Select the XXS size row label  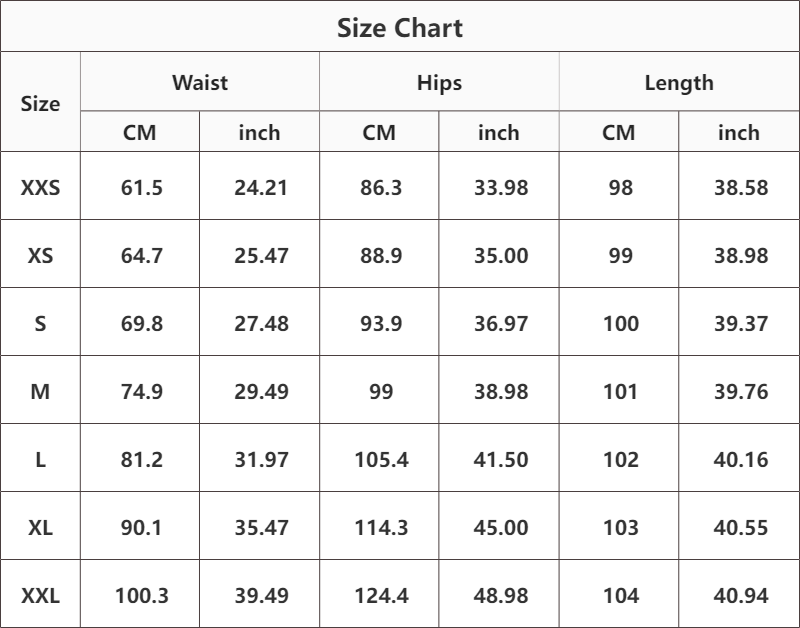(x=40, y=187)
